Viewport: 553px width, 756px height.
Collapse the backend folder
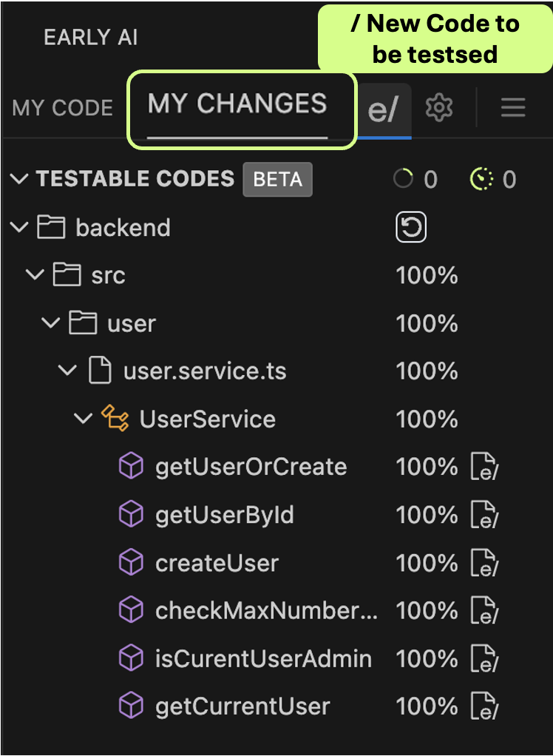click(x=20, y=228)
